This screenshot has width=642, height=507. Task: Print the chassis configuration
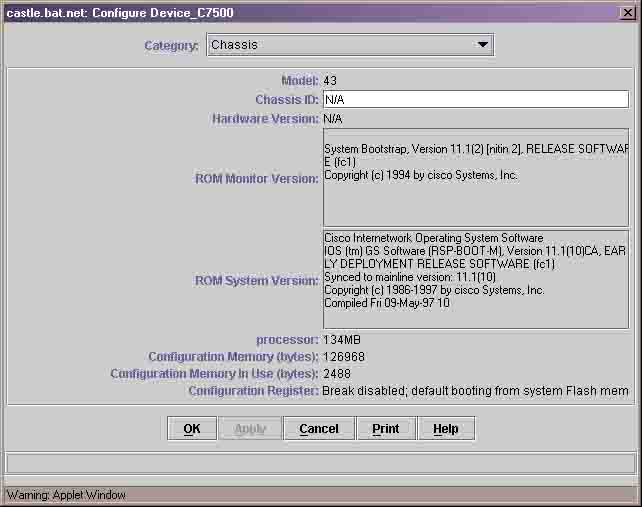coord(386,428)
